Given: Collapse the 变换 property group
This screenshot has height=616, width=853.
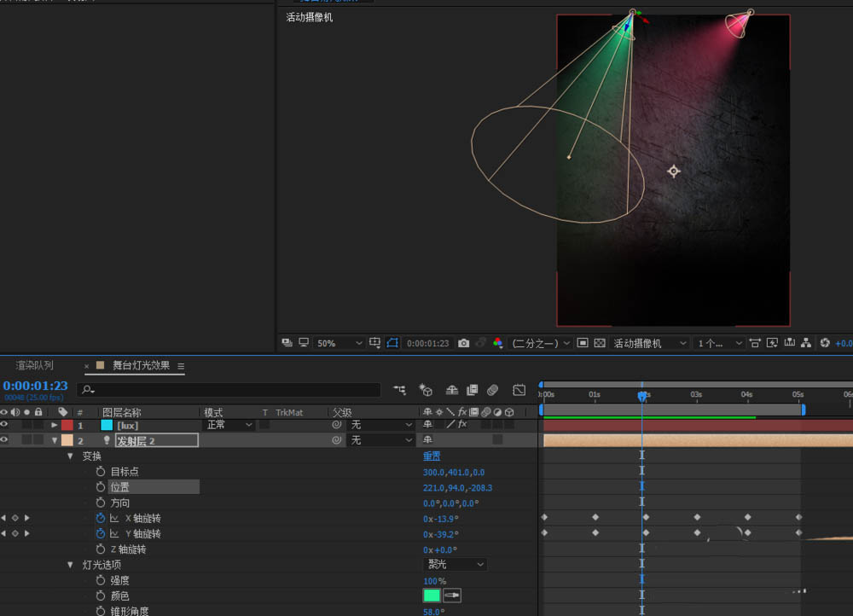Looking at the screenshot, I should click(70, 456).
